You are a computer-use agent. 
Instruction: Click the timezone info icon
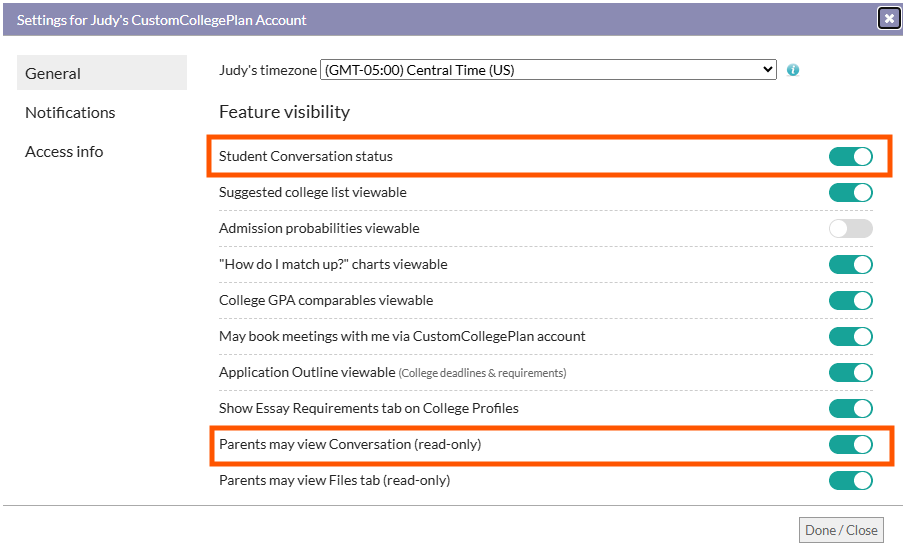(793, 70)
